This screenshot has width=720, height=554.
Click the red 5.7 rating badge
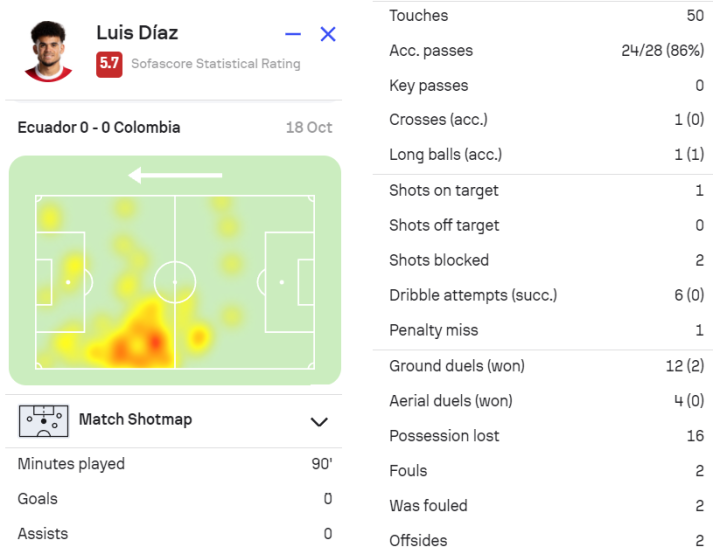tap(109, 64)
